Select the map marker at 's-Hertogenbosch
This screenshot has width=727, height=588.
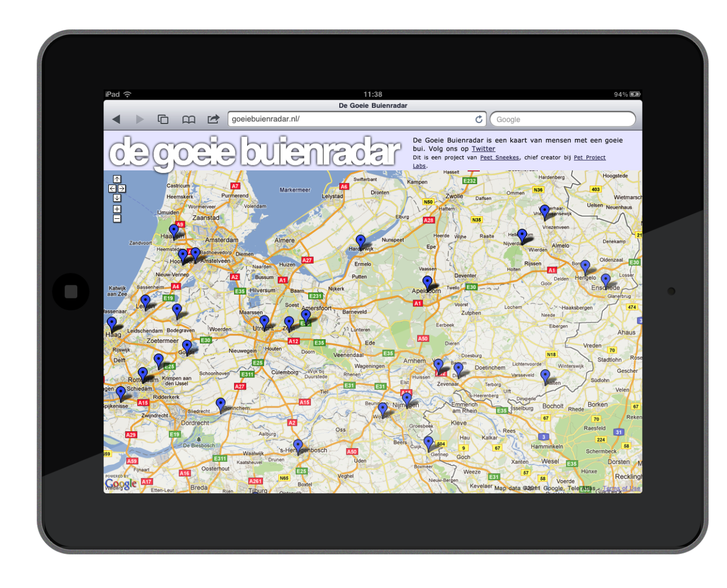[x=298, y=446]
